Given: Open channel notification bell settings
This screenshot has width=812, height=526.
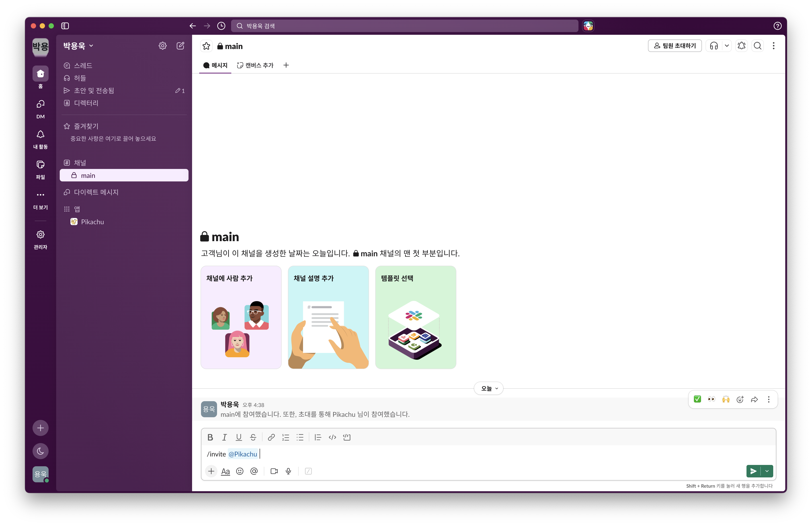Looking at the screenshot, I should coord(741,46).
